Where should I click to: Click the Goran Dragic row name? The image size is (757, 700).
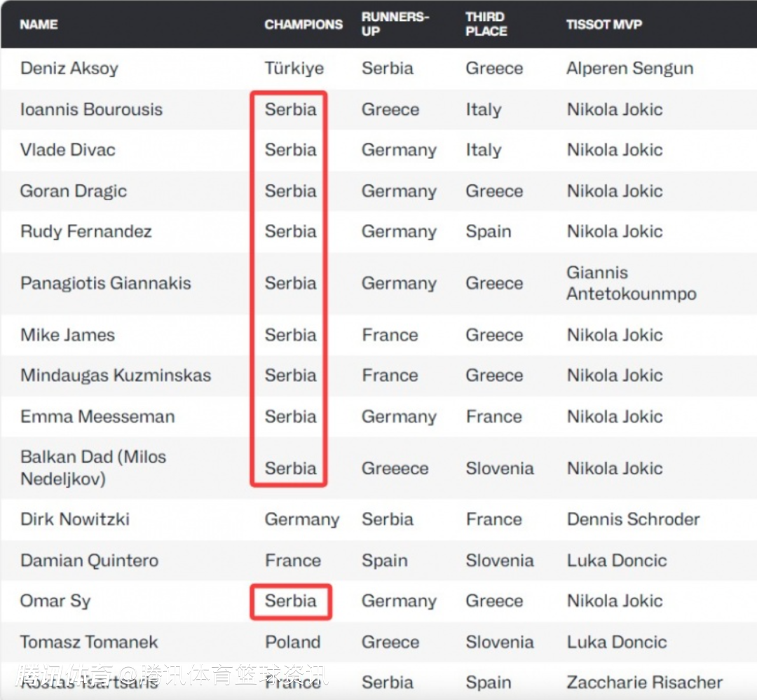pos(74,191)
